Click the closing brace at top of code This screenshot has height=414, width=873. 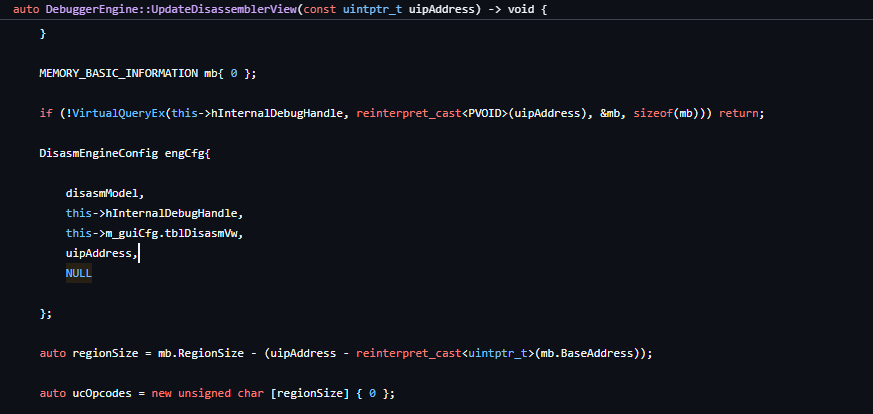tap(43, 33)
